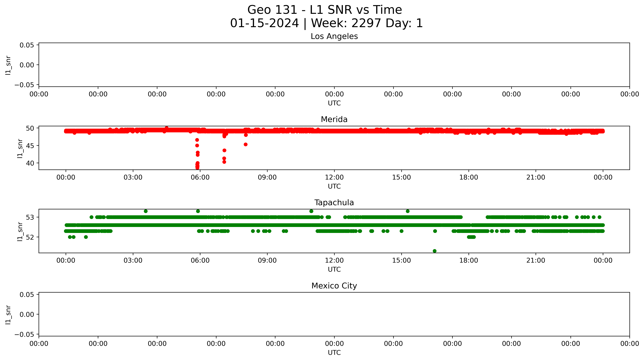The image size is (644, 361).
Task: Click the 12:00 tick label on Merida plot
Action: pos(334,177)
